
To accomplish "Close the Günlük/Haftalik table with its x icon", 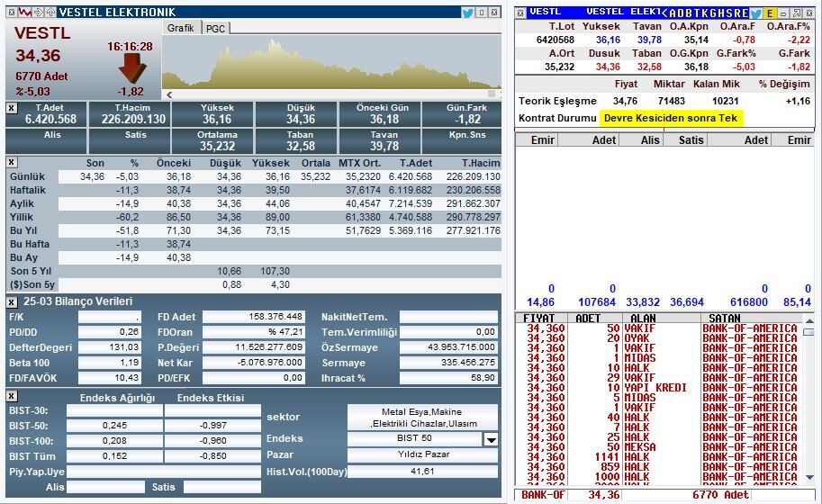I will (x=11, y=162).
